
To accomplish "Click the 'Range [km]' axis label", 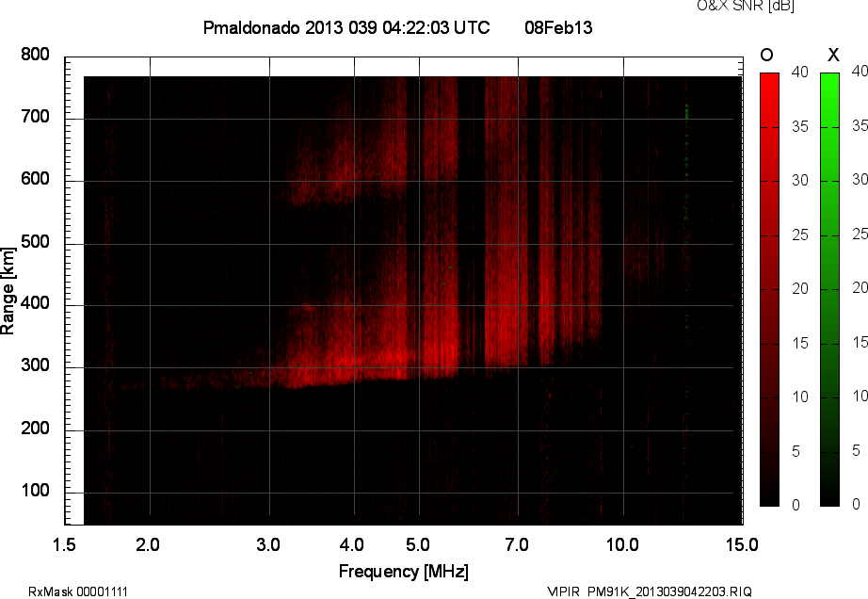I will click(8, 291).
